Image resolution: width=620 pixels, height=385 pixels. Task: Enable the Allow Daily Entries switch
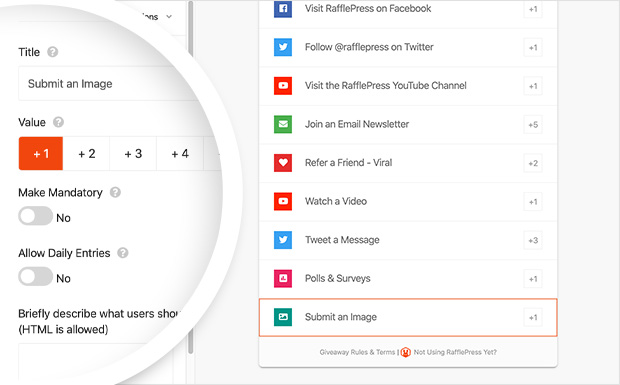[x=36, y=277]
